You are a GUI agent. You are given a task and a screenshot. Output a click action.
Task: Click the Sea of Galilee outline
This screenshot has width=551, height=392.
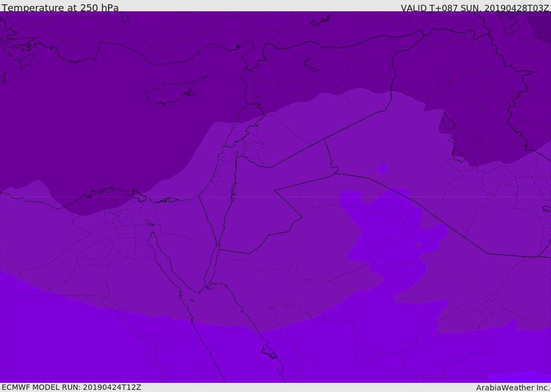pyautogui.click(x=237, y=155)
